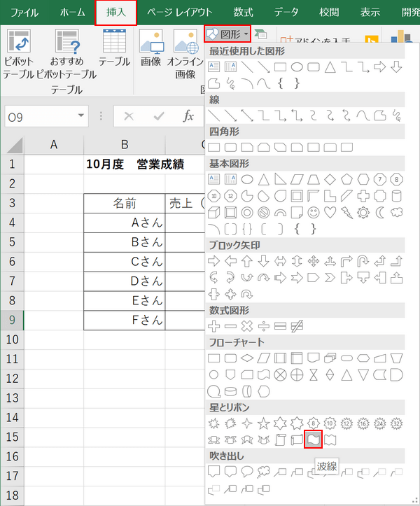Select the Scribble line tool

click(396, 115)
